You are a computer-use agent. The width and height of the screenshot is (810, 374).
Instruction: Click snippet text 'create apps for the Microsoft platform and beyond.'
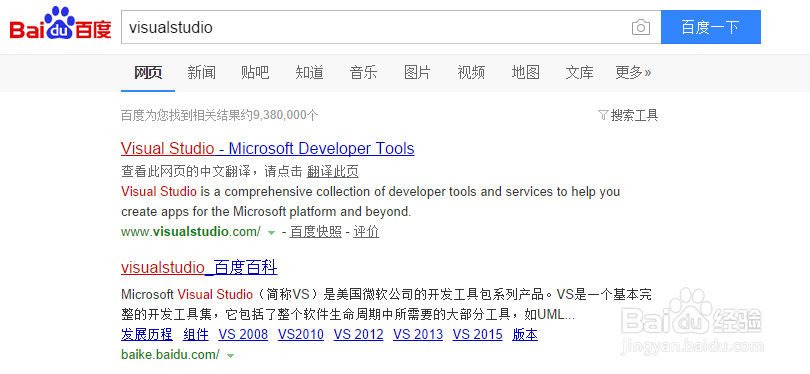point(266,212)
